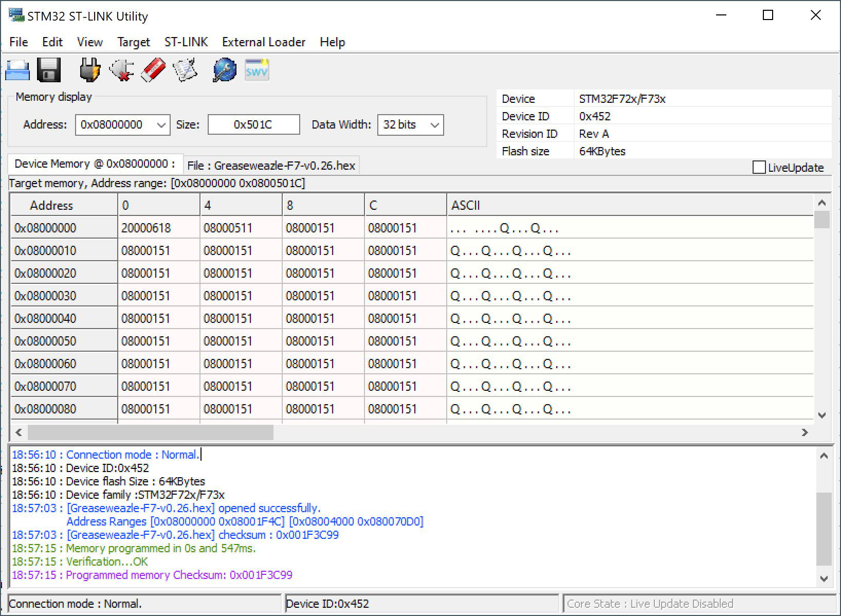Expand the Address history combo arrow
The height and width of the screenshot is (616, 841).
click(162, 124)
